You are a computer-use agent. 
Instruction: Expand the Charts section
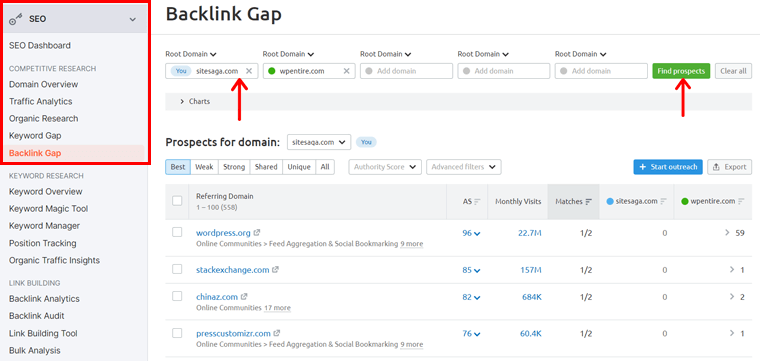click(x=195, y=102)
